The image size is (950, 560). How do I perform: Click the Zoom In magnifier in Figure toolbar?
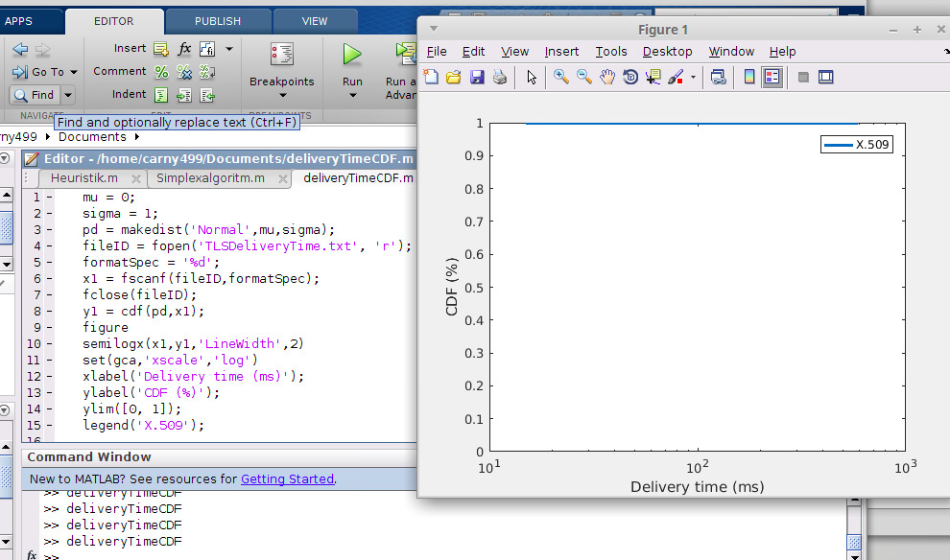pyautogui.click(x=560, y=78)
